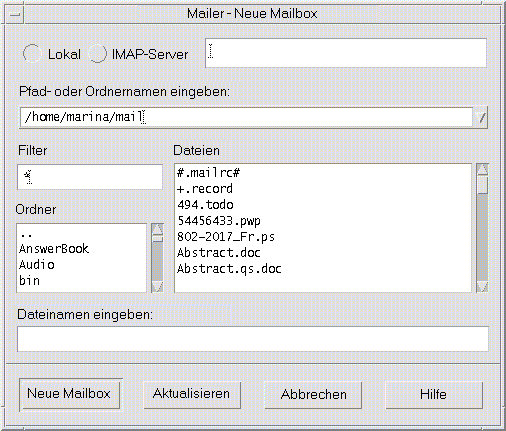Viewport: 506px width, 431px height.
Task: Click the Hilfe button
Action: tap(434, 395)
